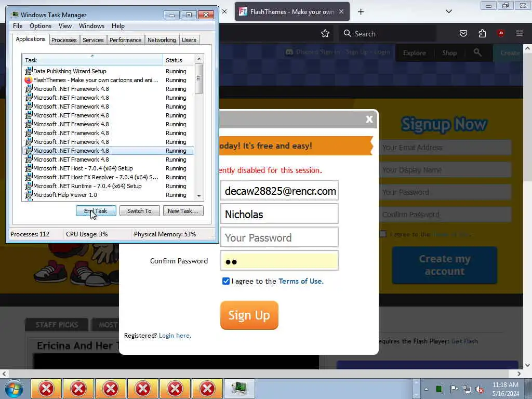Open the uBlock Origin extension icon

(500, 33)
